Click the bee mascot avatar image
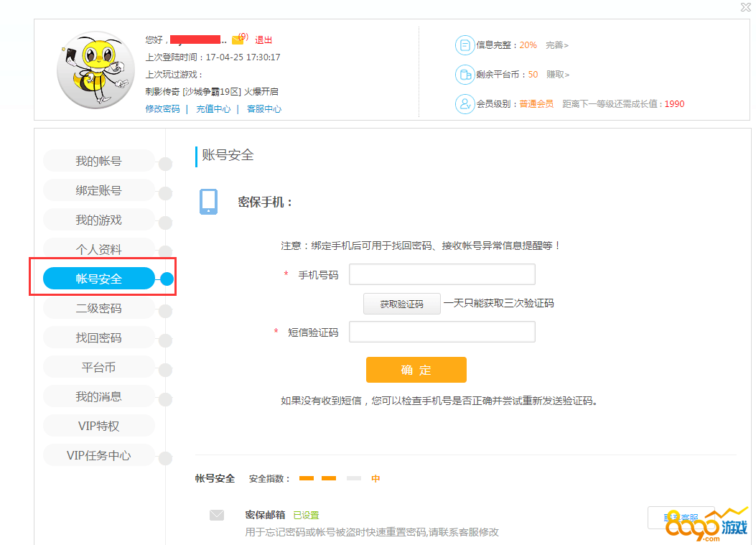 click(x=95, y=70)
